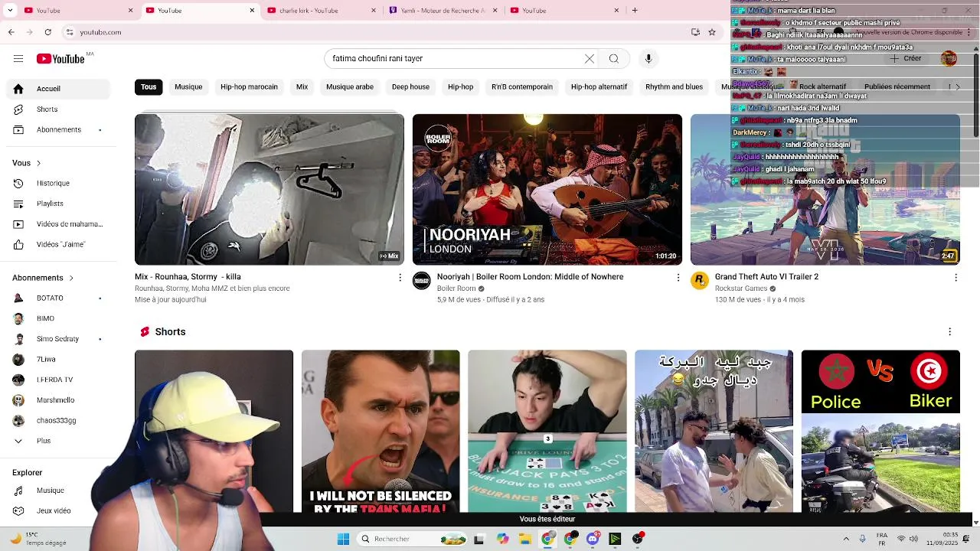
Task: Click the browser back arrow
Action: pyautogui.click(x=11, y=32)
